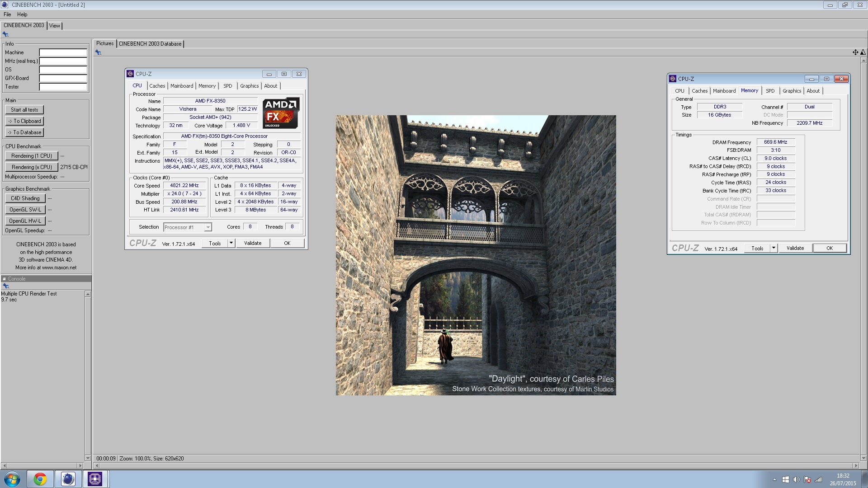Open SPD tab in left CPU-Z window
Screen dimensions: 868x488
pyautogui.click(x=228, y=86)
